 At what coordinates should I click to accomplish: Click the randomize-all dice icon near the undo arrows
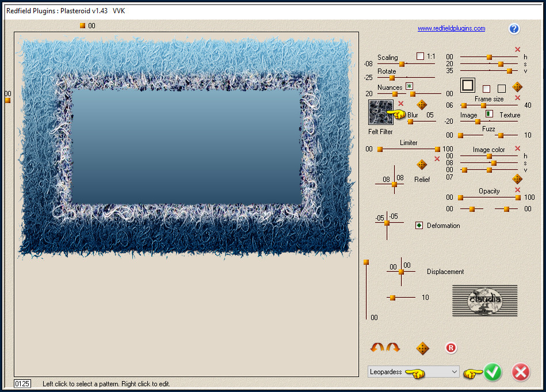tap(422, 348)
